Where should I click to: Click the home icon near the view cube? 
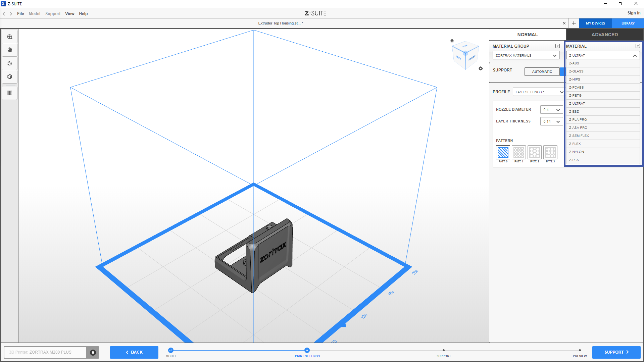[452, 40]
